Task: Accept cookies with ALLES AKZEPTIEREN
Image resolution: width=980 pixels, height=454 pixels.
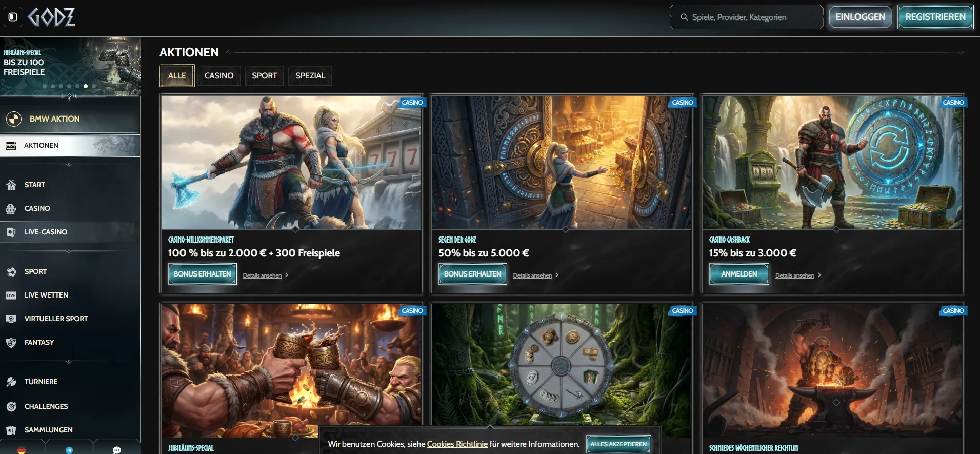Action: 618,444
